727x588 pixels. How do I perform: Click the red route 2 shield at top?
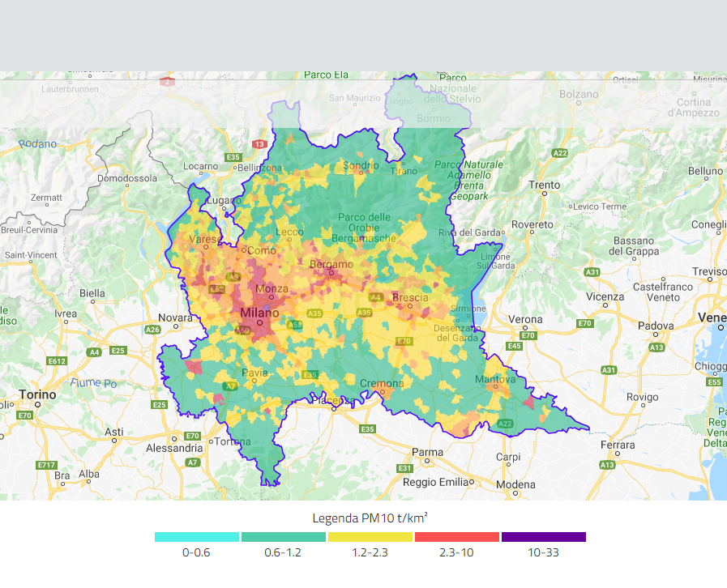tap(168, 82)
